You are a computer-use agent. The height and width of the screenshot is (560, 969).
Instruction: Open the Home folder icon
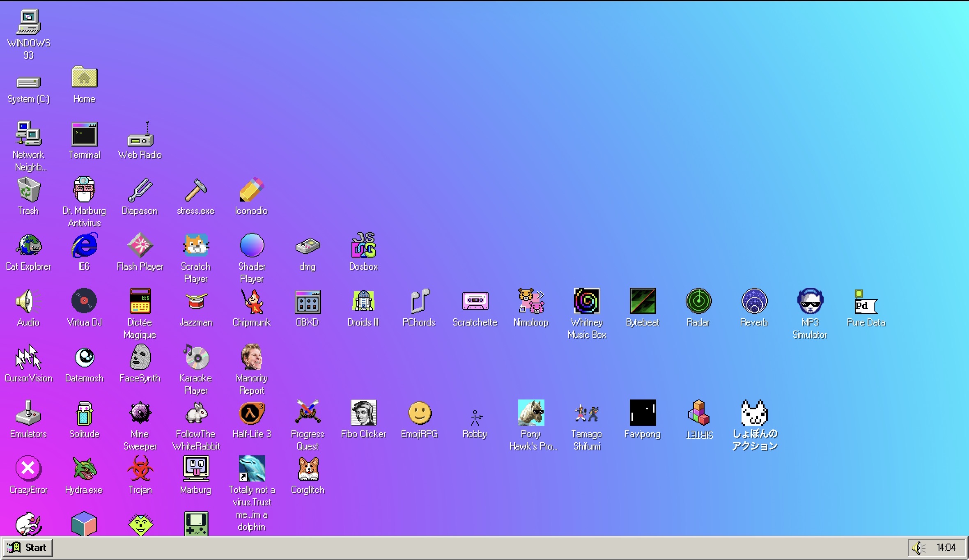tap(84, 77)
